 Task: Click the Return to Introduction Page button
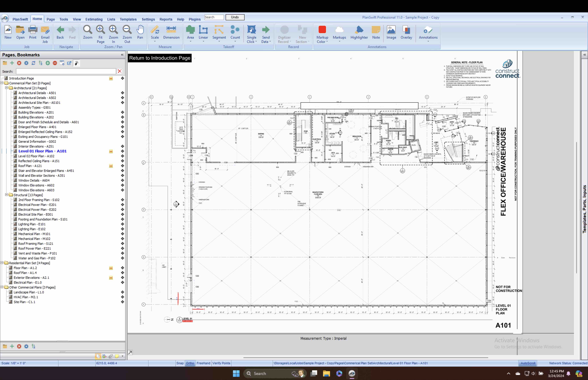click(x=160, y=58)
